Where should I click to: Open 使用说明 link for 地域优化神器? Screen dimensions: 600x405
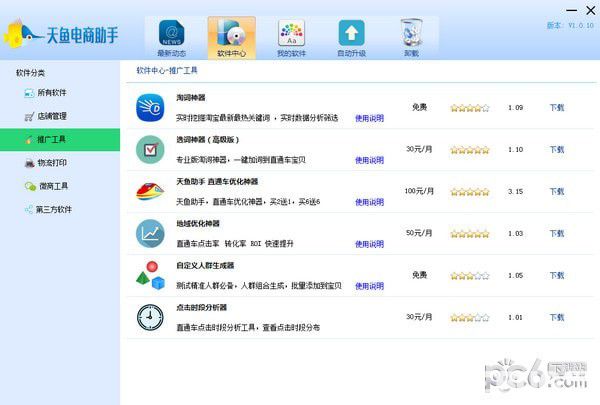369,244
